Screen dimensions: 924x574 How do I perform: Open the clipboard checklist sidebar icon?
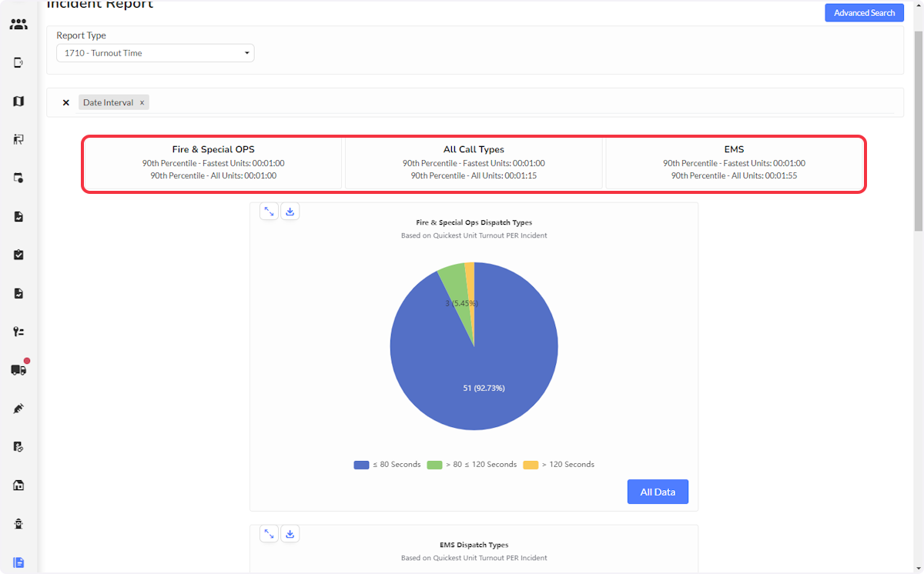click(x=18, y=255)
